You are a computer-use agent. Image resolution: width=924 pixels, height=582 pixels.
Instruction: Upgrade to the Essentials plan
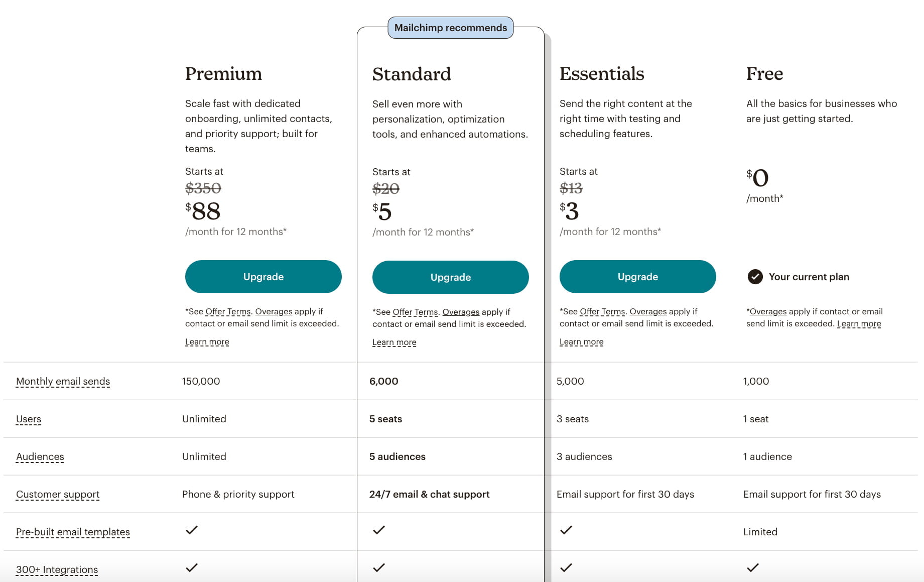tap(637, 277)
